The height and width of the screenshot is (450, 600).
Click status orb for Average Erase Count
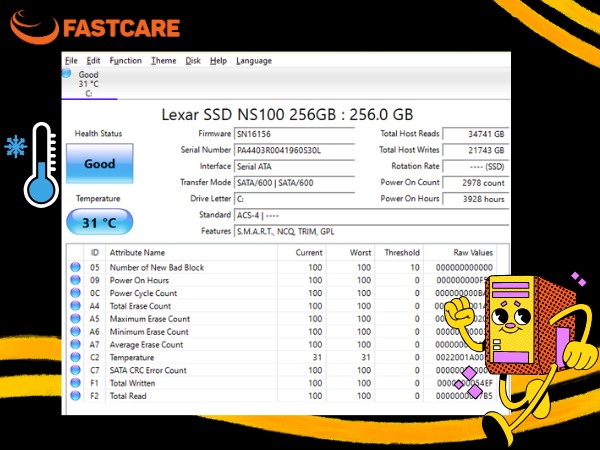(75, 344)
